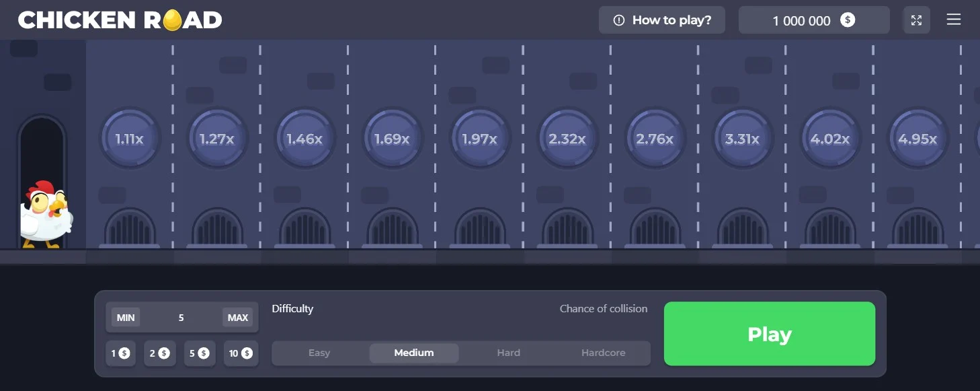Click the 1 000 000 balance display

click(813, 20)
